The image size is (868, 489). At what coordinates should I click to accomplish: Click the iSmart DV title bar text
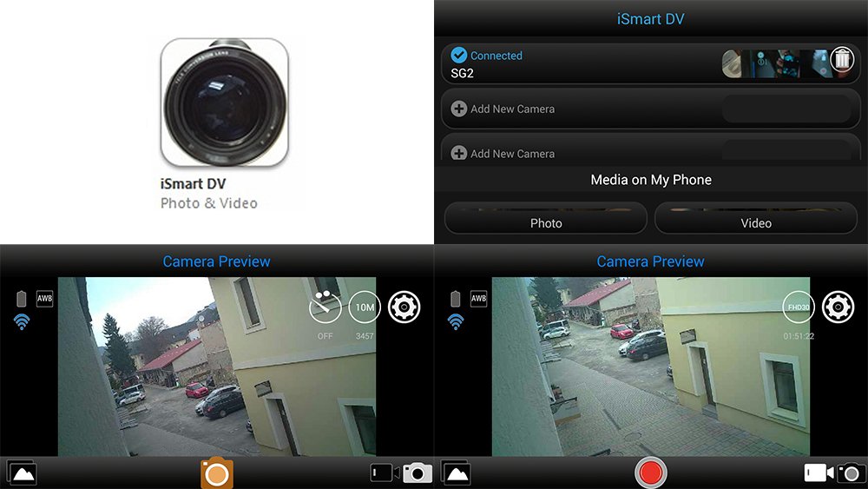click(x=650, y=19)
